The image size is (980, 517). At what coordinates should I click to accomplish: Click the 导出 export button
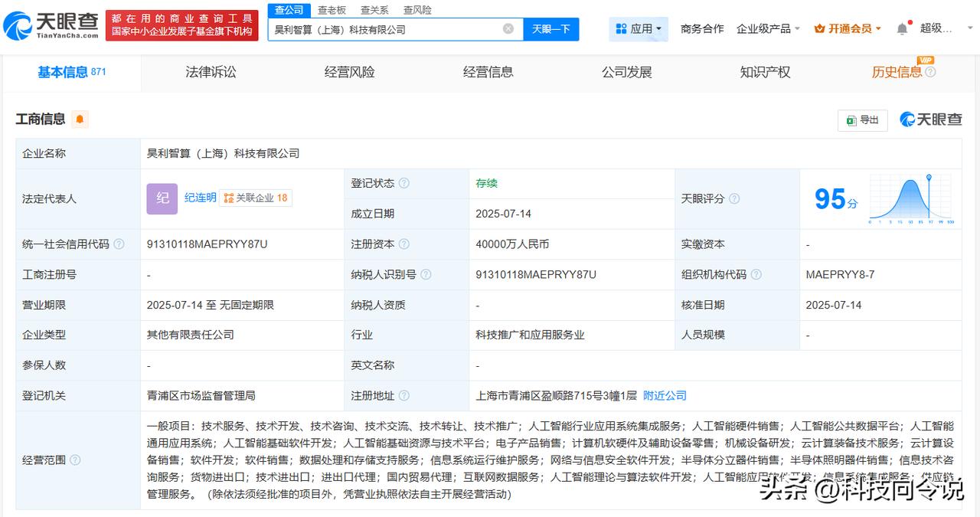pos(863,120)
